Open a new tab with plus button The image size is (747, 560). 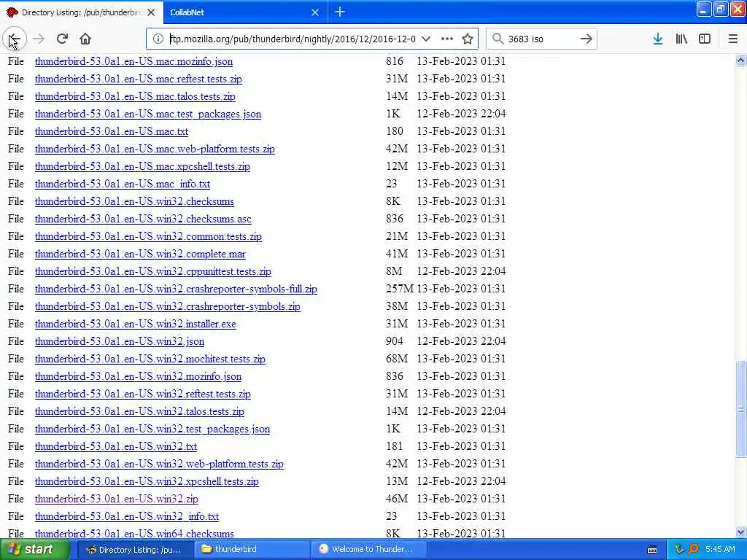pos(340,12)
